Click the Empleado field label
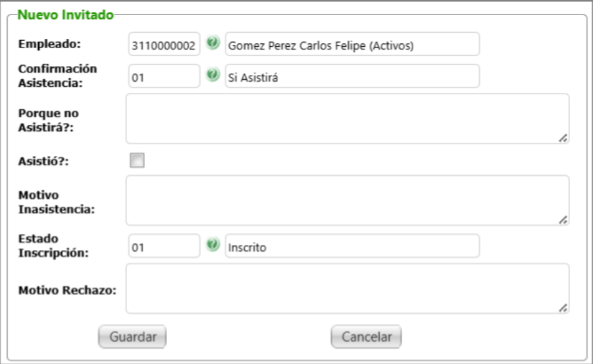This screenshot has height=364, width=593. pyautogui.click(x=49, y=44)
